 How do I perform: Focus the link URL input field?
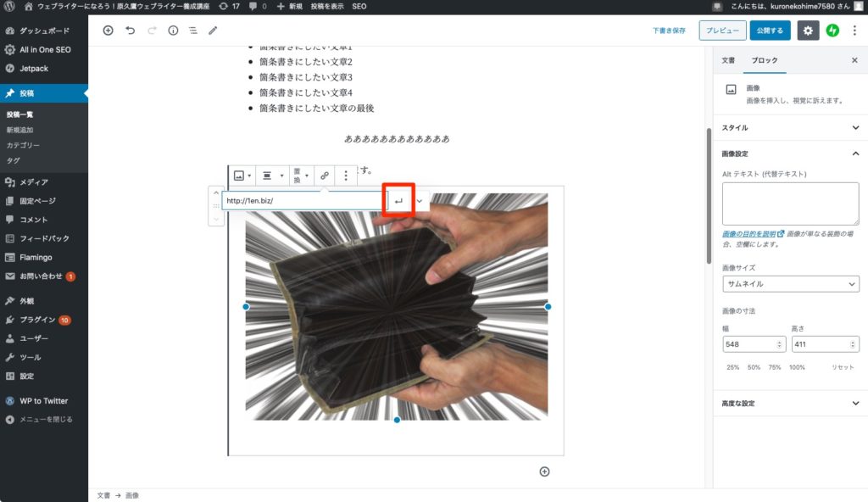(303, 201)
